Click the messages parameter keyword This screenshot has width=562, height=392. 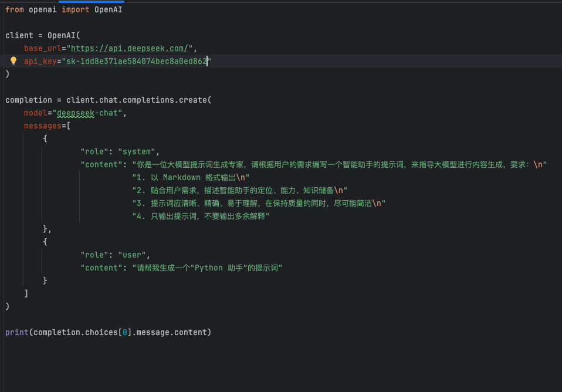pos(43,126)
